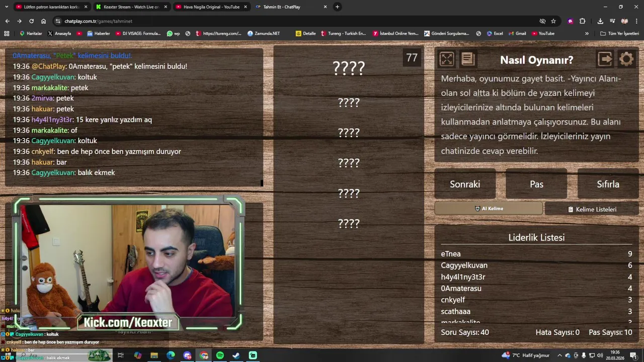The image size is (644, 362).
Task: Open the Haritalar bookmark
Action: pos(31,34)
